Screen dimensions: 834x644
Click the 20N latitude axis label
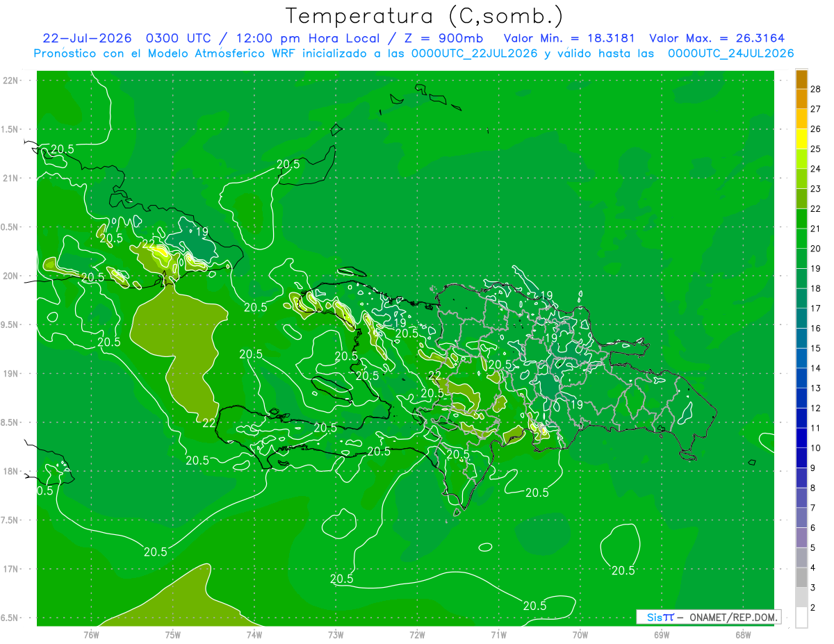[11, 276]
